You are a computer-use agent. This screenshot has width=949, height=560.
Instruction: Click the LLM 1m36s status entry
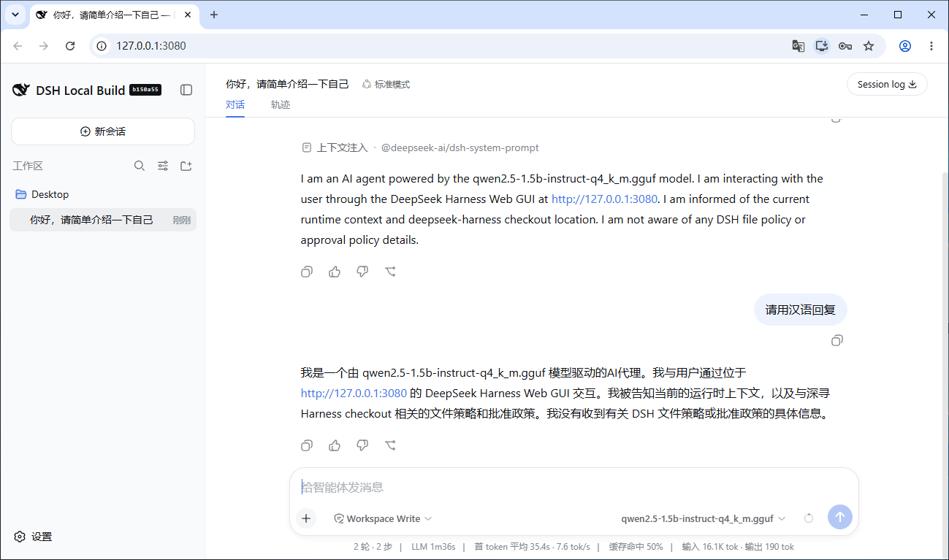pos(433,546)
